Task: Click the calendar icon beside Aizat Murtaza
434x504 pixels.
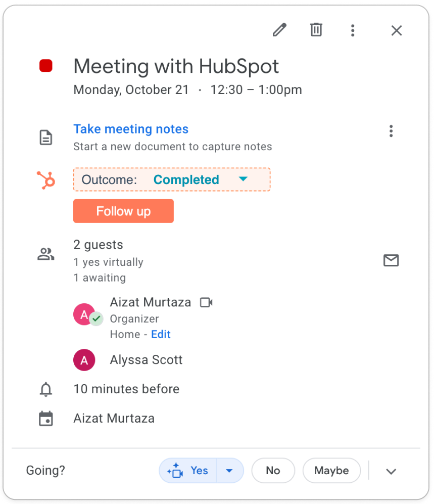Action: [46, 419]
